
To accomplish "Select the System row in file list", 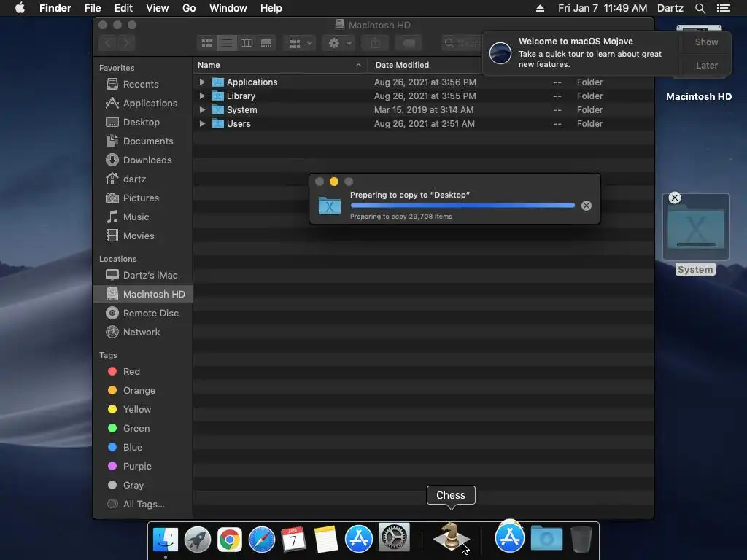I will [x=424, y=109].
